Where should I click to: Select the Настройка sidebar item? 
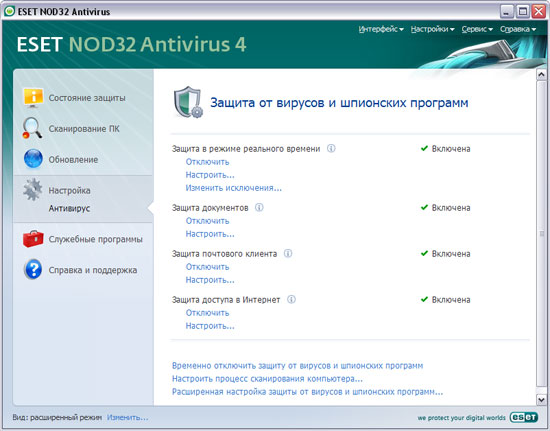pos(69,190)
